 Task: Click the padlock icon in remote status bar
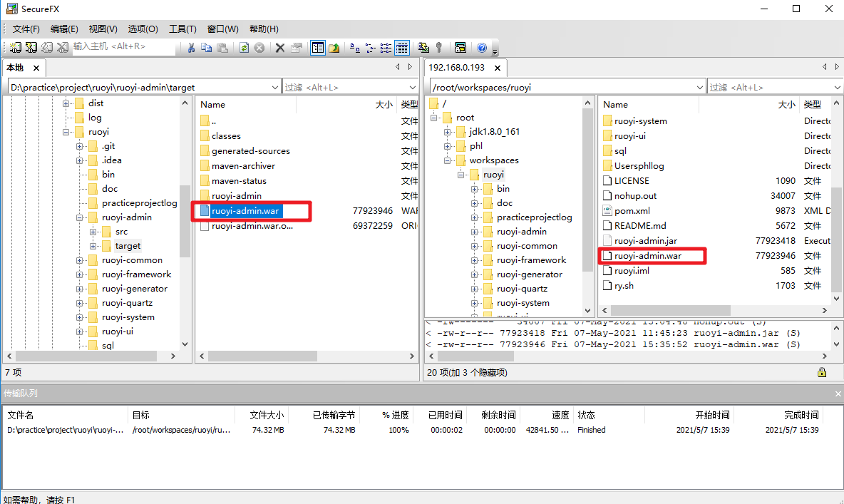[822, 372]
